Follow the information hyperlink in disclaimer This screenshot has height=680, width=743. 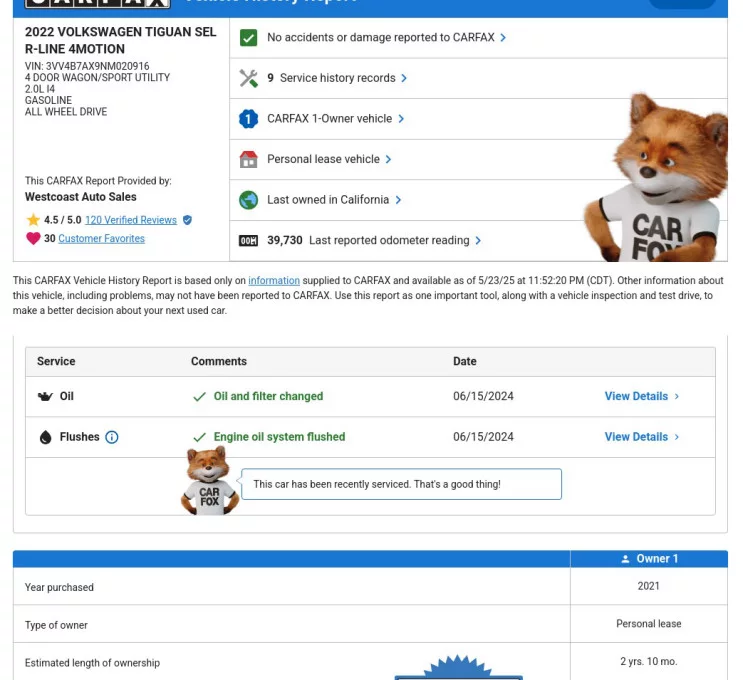[x=274, y=281]
